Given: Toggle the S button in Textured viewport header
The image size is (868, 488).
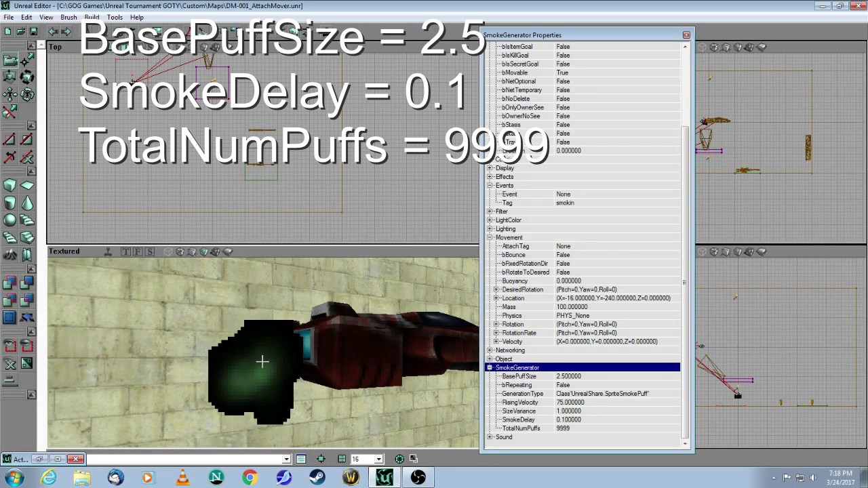Looking at the screenshot, I should (149, 251).
